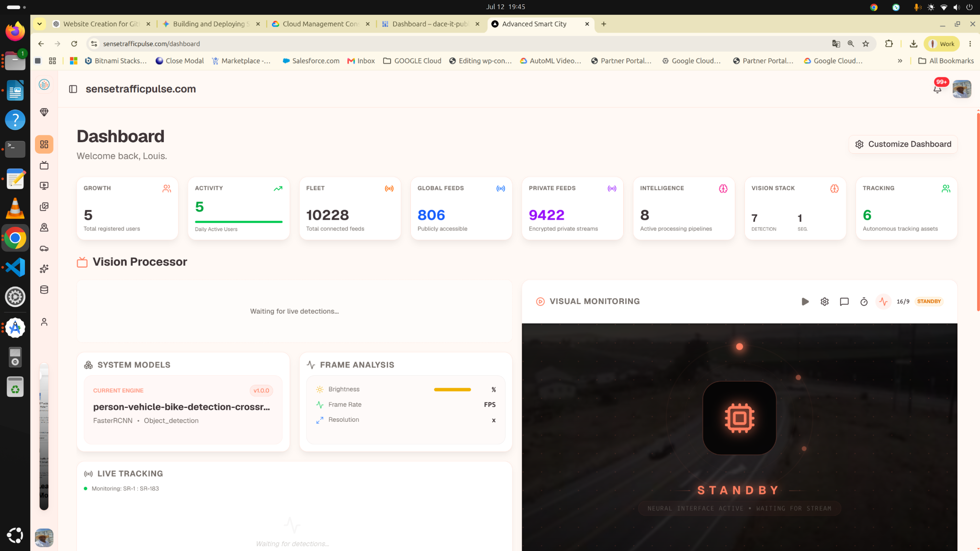Open VLC from Ubuntu dock

(x=15, y=208)
